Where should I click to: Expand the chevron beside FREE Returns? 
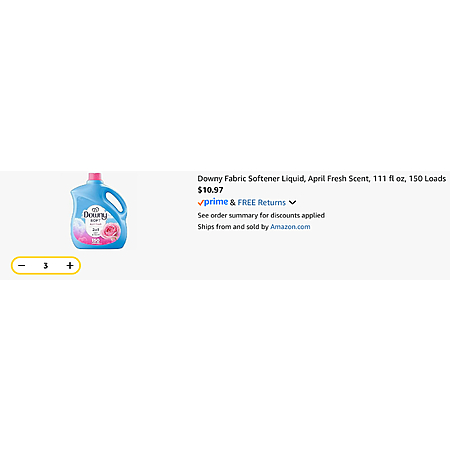point(292,202)
